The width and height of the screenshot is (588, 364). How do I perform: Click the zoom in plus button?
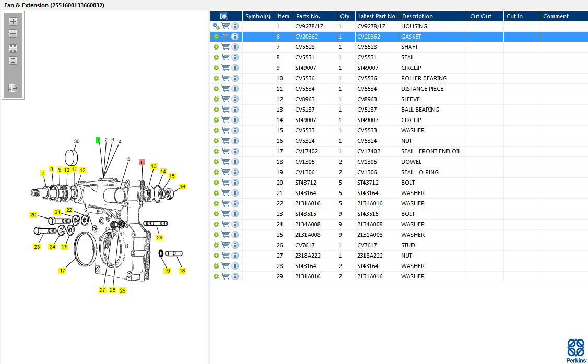click(x=13, y=21)
